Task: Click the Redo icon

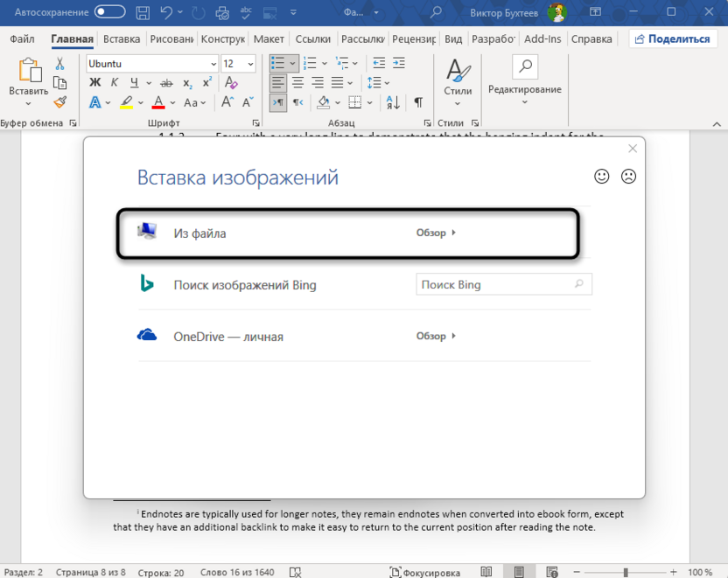Action: 199,12
